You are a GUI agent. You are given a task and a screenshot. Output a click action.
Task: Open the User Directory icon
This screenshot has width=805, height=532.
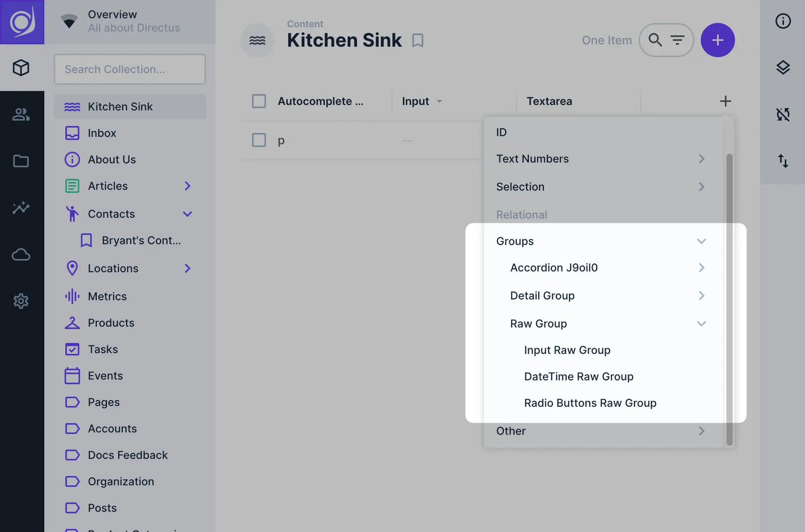tap(21, 114)
